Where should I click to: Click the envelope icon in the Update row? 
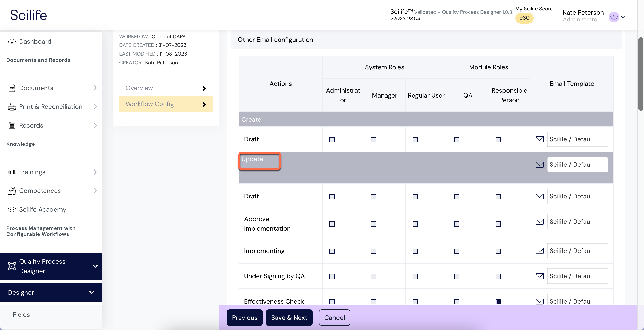(539, 165)
